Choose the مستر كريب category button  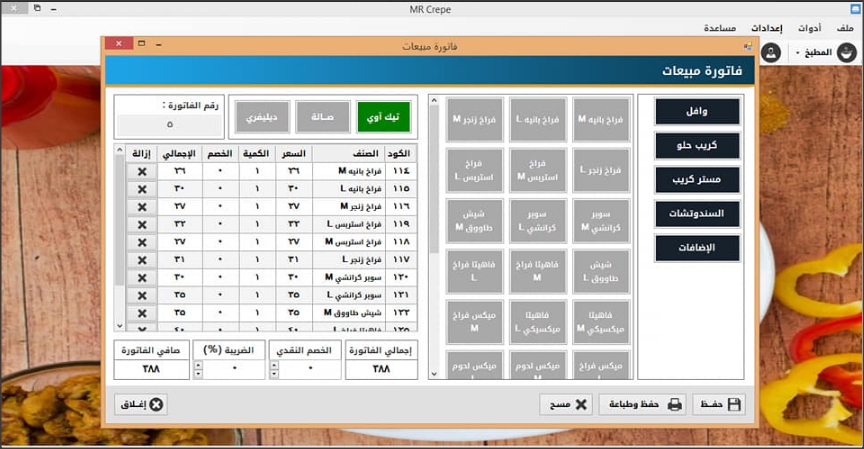click(697, 180)
